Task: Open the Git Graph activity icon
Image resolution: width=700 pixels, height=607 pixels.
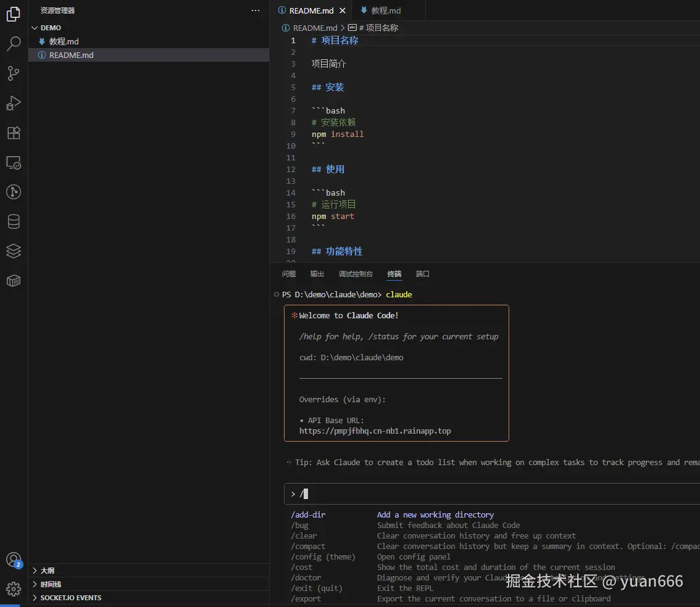Action: 14,192
